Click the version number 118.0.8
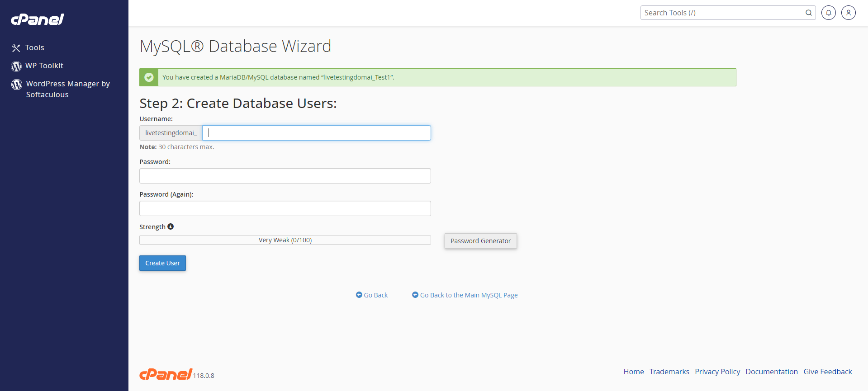The height and width of the screenshot is (391, 868). 204,376
